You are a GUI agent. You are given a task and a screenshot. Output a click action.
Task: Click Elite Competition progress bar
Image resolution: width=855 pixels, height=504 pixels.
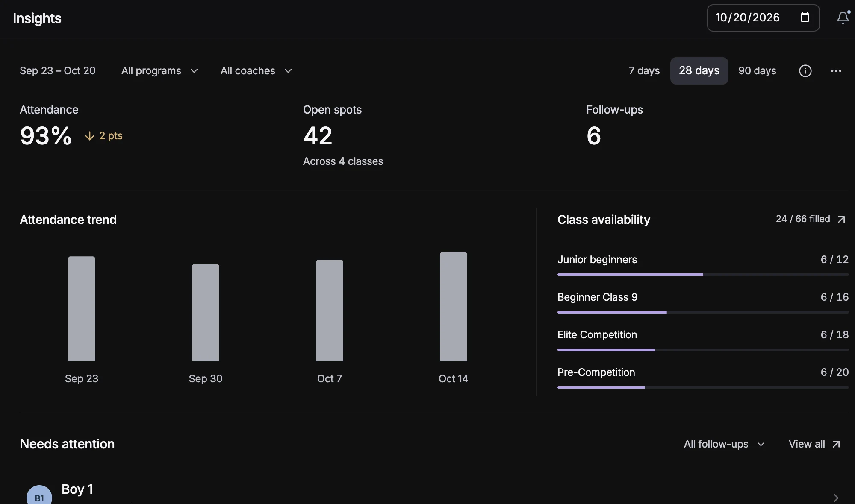(703, 350)
